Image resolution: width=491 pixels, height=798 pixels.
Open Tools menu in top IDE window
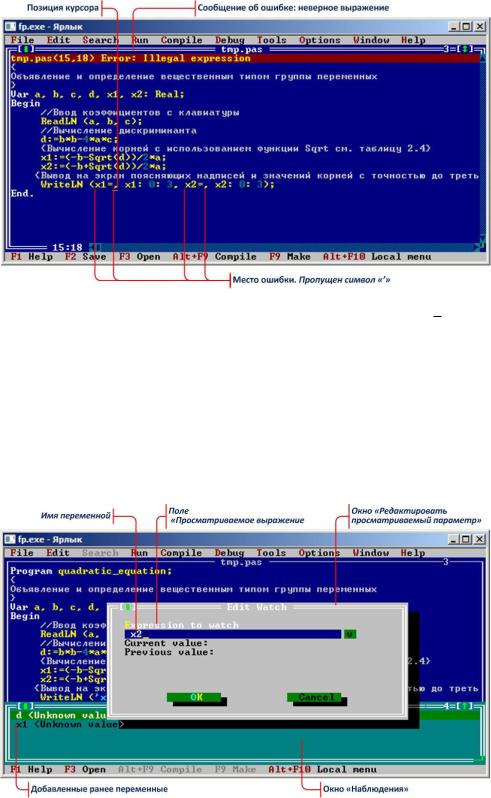point(271,40)
